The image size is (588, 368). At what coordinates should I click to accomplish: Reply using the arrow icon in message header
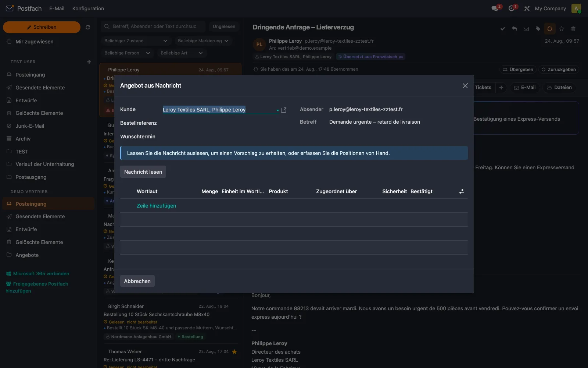click(514, 29)
